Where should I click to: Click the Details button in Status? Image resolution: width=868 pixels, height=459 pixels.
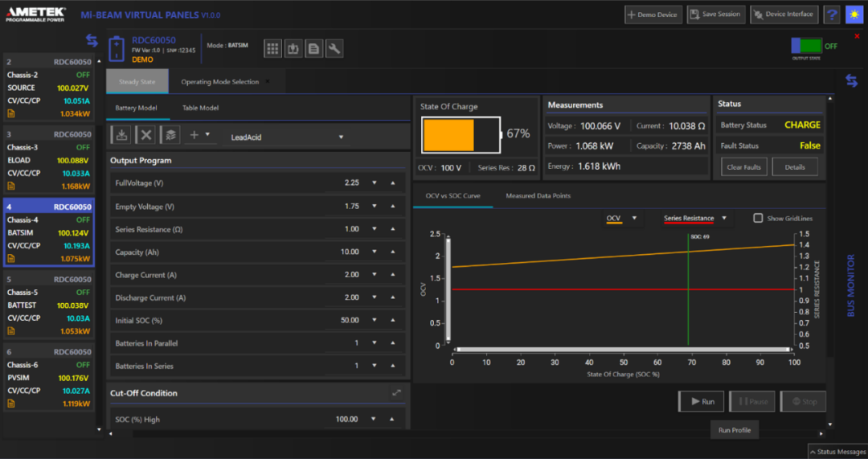[x=795, y=166]
